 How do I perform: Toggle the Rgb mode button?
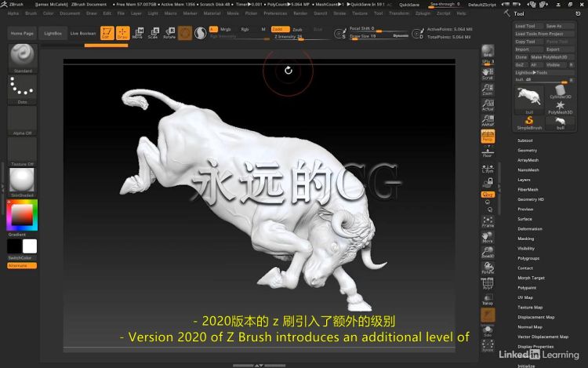click(x=245, y=29)
